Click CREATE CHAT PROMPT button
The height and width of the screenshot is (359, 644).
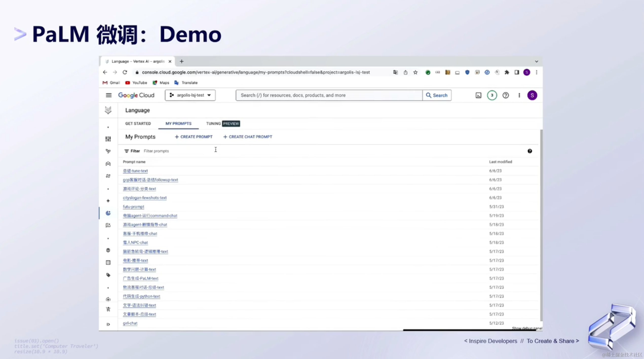click(248, 137)
